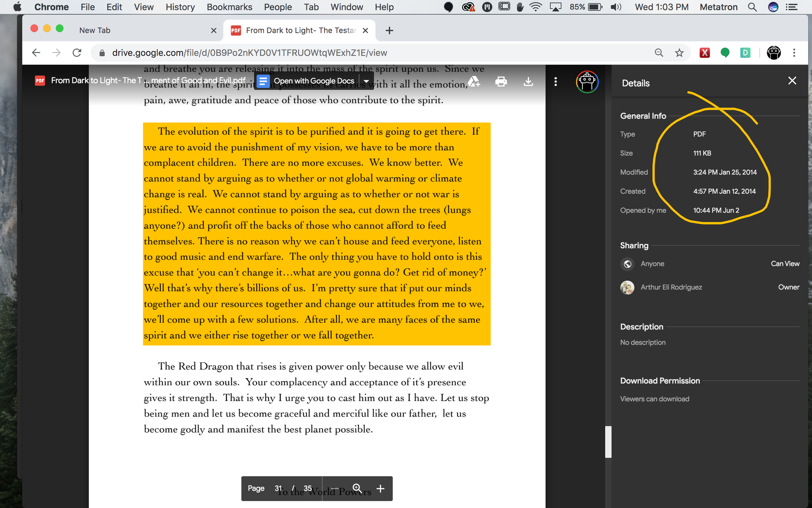
Task: Click the Chrome address bar zoom icon
Action: click(x=659, y=53)
